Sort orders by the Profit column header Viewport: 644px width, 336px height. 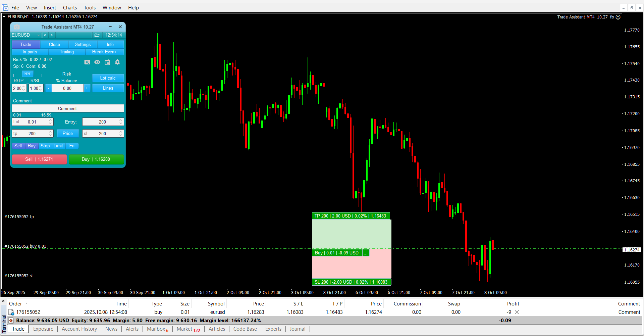pyautogui.click(x=513, y=304)
